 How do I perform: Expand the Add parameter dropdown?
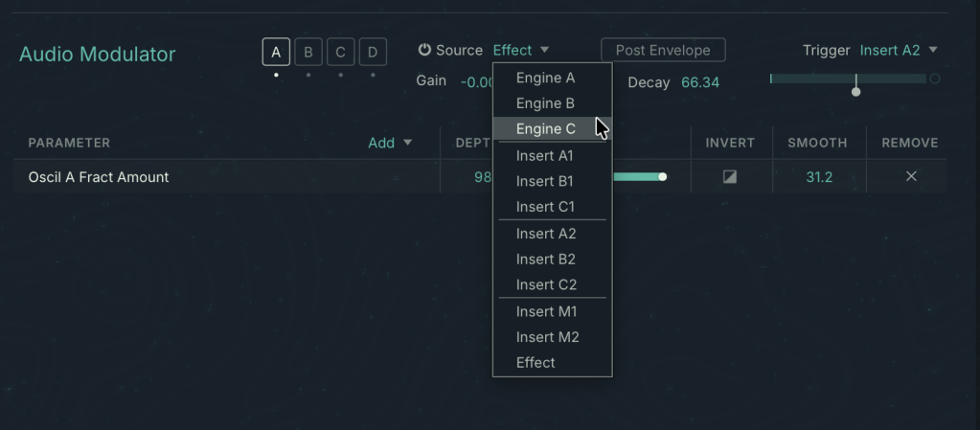point(390,143)
